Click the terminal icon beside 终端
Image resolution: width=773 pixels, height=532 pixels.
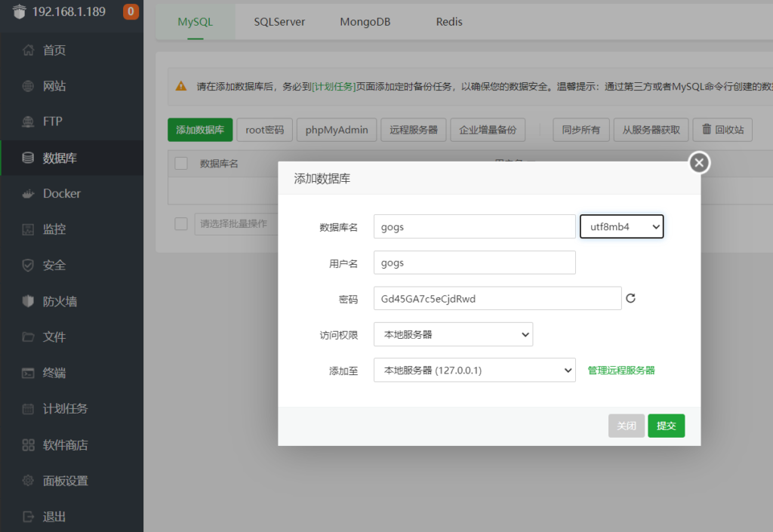[x=28, y=373]
